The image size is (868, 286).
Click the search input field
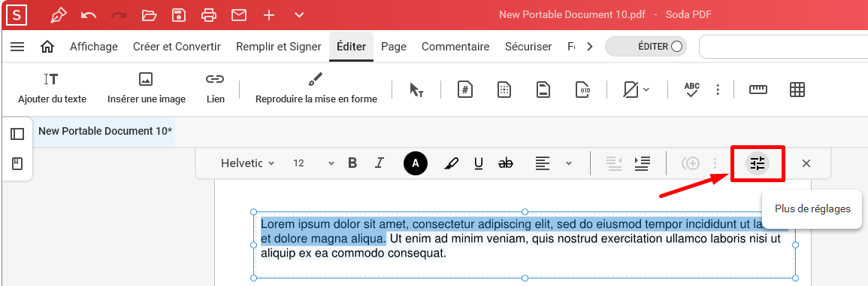pos(783,47)
